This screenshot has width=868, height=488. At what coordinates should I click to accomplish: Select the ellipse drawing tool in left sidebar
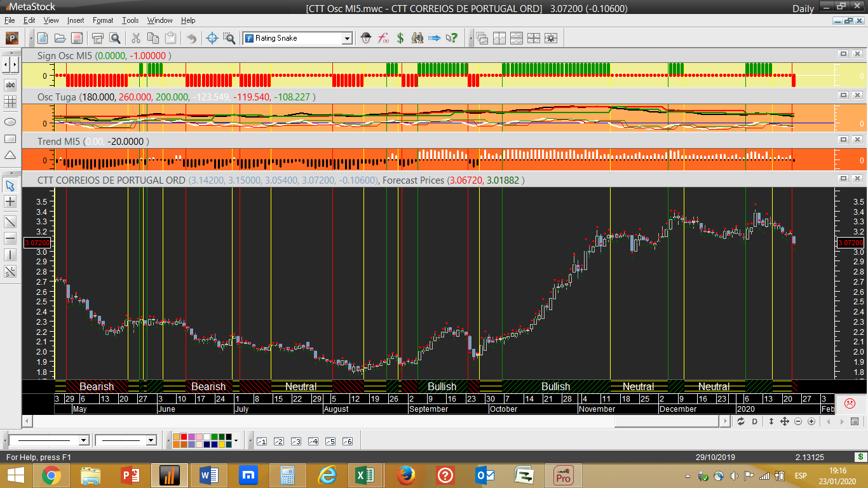coord(10,121)
